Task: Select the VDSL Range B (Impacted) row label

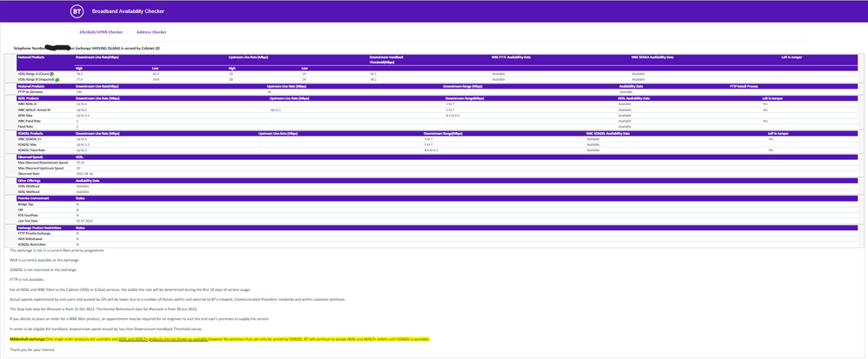Action: click(36, 80)
